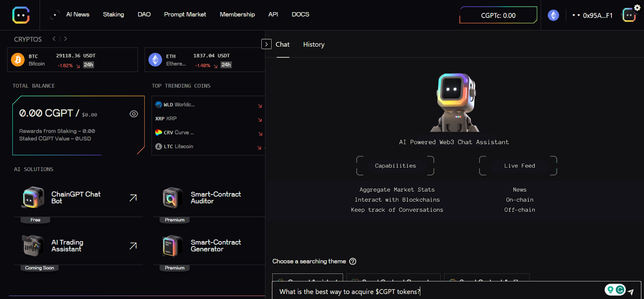Click the red trend arrow on WLD row
644x299 pixels.
pos(260,106)
